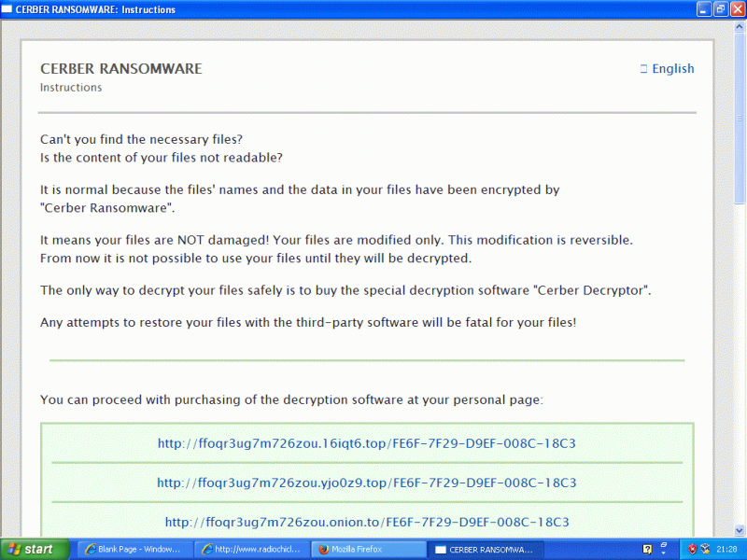Click the 21:28 clock in system tray
This screenshot has height=560, width=747.
click(726, 550)
